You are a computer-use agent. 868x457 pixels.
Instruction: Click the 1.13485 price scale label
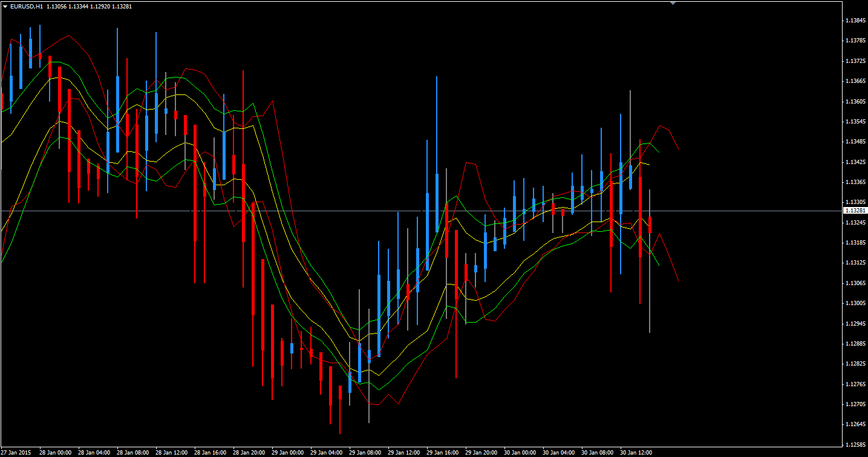click(856, 142)
